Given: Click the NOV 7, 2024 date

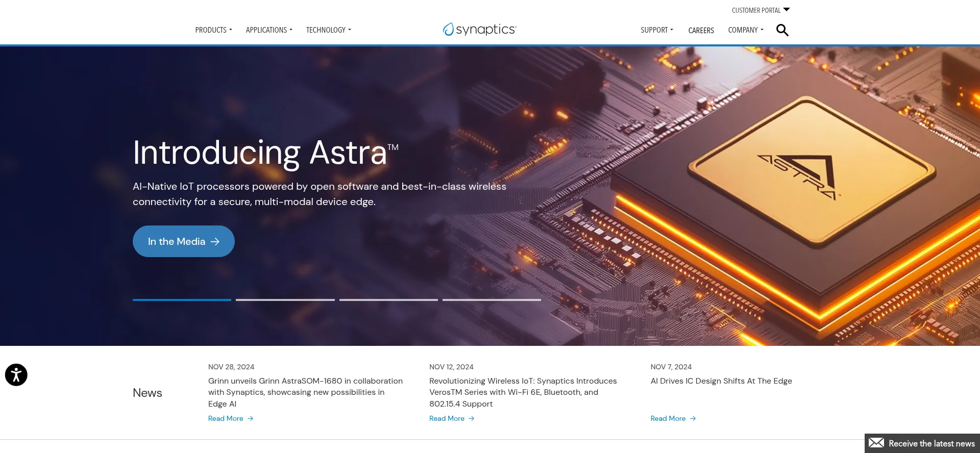Looking at the screenshot, I should tap(671, 367).
